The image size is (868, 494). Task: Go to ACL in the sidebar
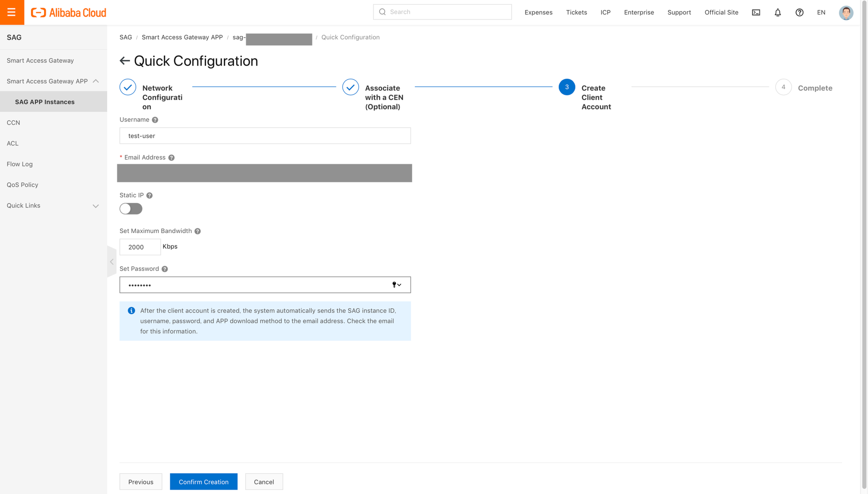click(x=13, y=143)
